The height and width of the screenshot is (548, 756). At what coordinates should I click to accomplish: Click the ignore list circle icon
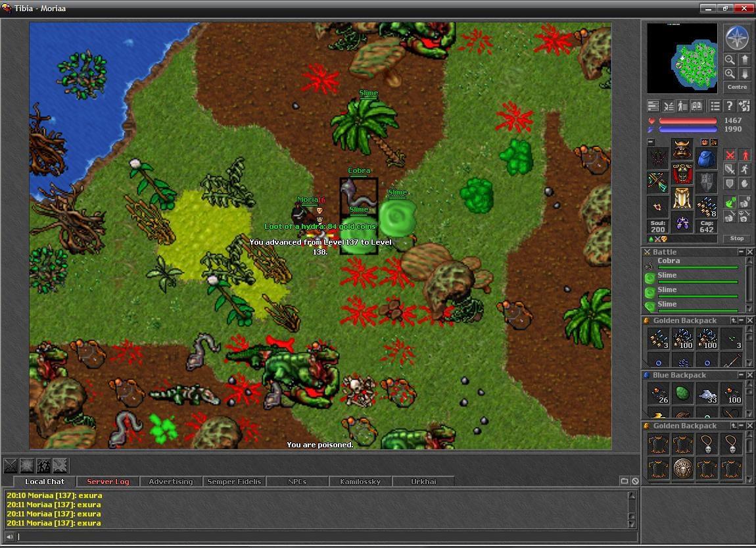pyautogui.click(x=635, y=481)
